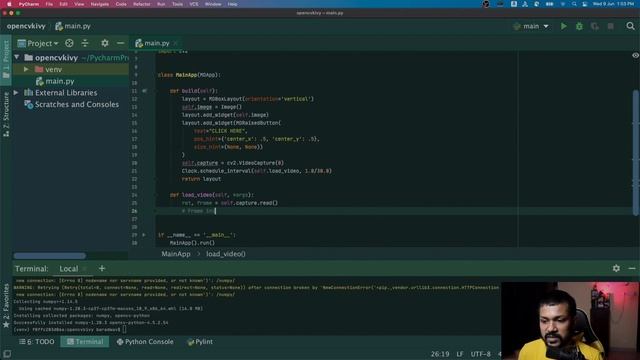The height and width of the screenshot is (360, 640).
Task: Open the Run menu
Action: pyautogui.click(x=161, y=4)
